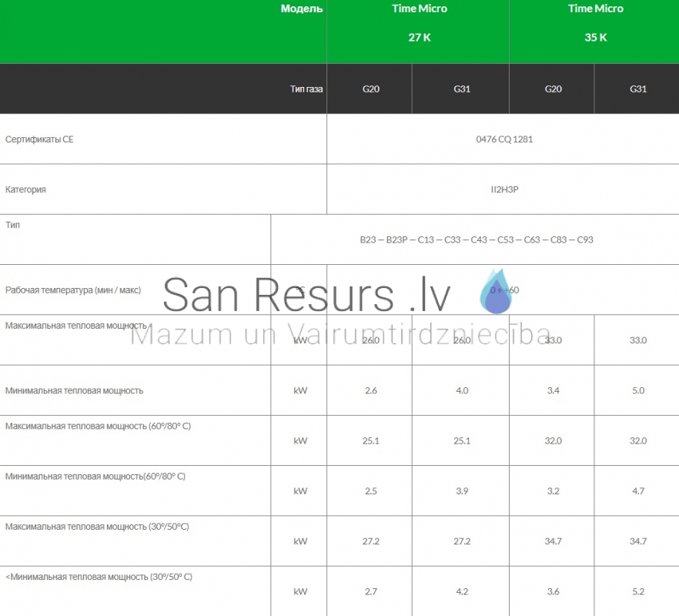Click the 'Категория' row label
The image size is (679, 616).
[x=25, y=189]
